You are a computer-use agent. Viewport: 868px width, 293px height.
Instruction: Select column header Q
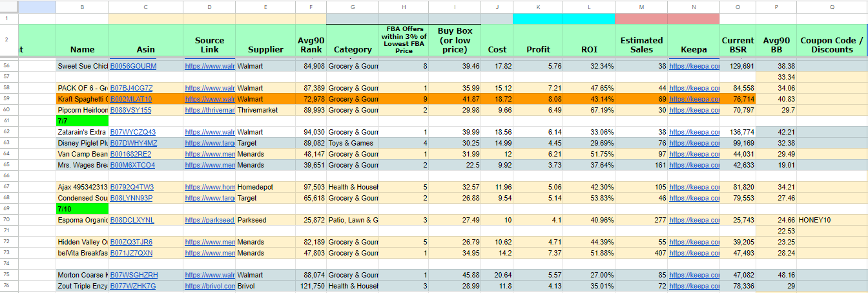pos(832,6)
